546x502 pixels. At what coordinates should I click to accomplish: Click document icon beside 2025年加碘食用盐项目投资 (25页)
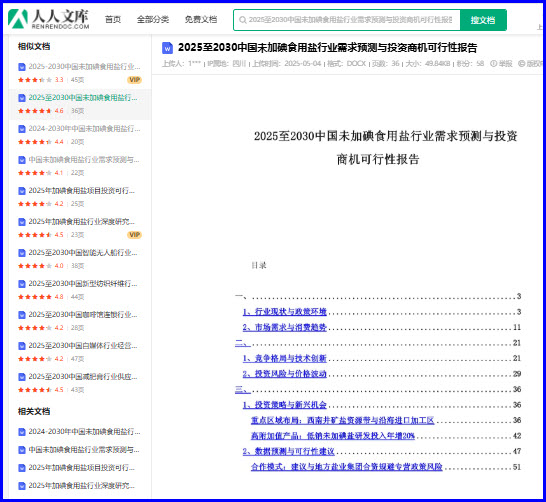pos(22,191)
